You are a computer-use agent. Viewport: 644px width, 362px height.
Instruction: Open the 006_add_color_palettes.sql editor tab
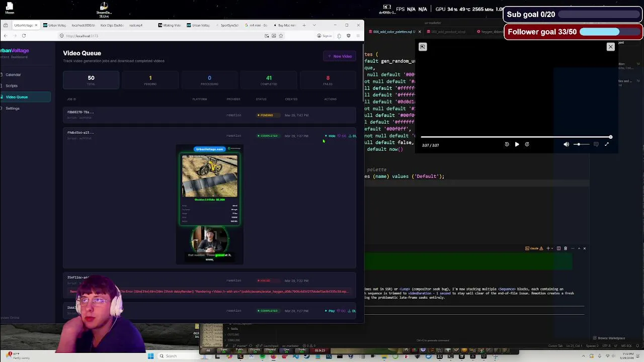pos(394,32)
